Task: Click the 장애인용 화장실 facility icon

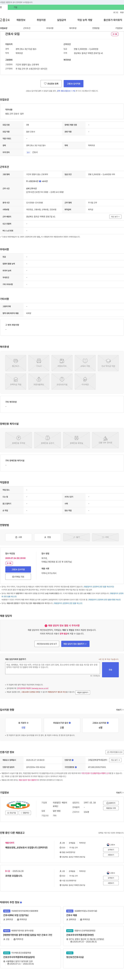Action: point(76,440)
